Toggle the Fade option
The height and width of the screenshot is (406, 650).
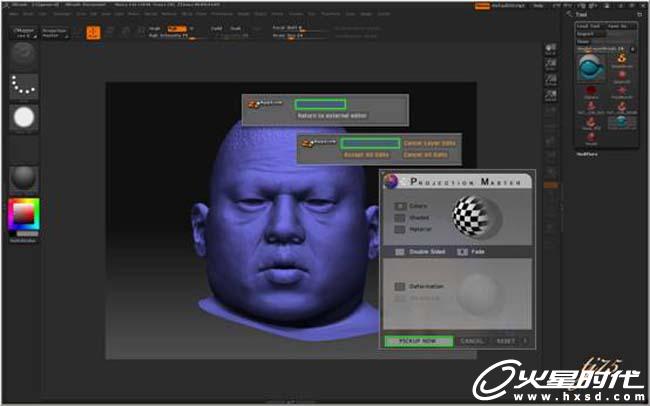coord(462,252)
